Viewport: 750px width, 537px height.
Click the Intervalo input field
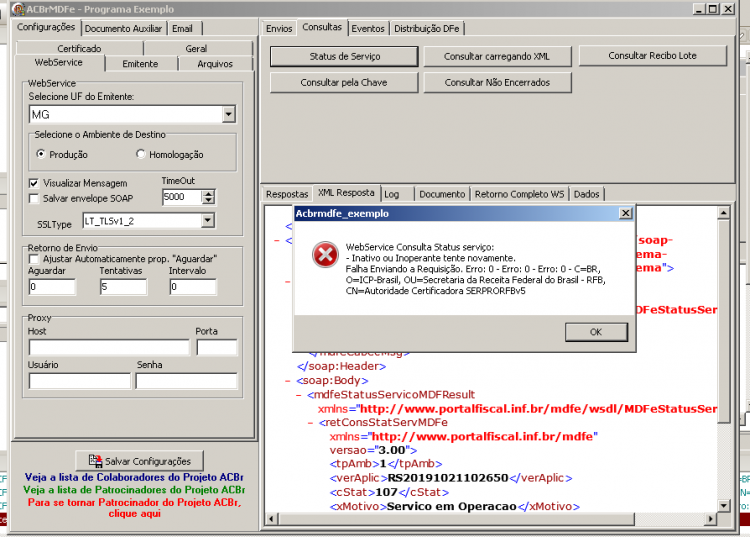point(193,287)
